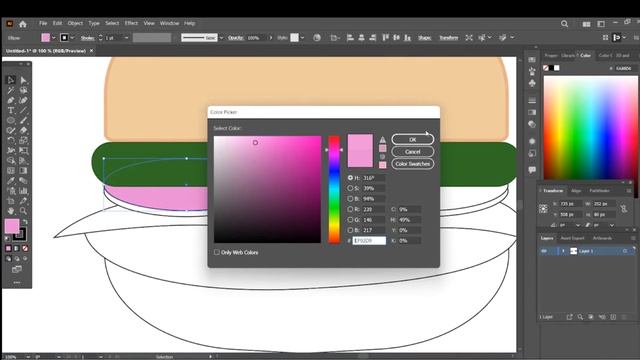
Task: Click the Shape link in control bar
Action: 424,38
